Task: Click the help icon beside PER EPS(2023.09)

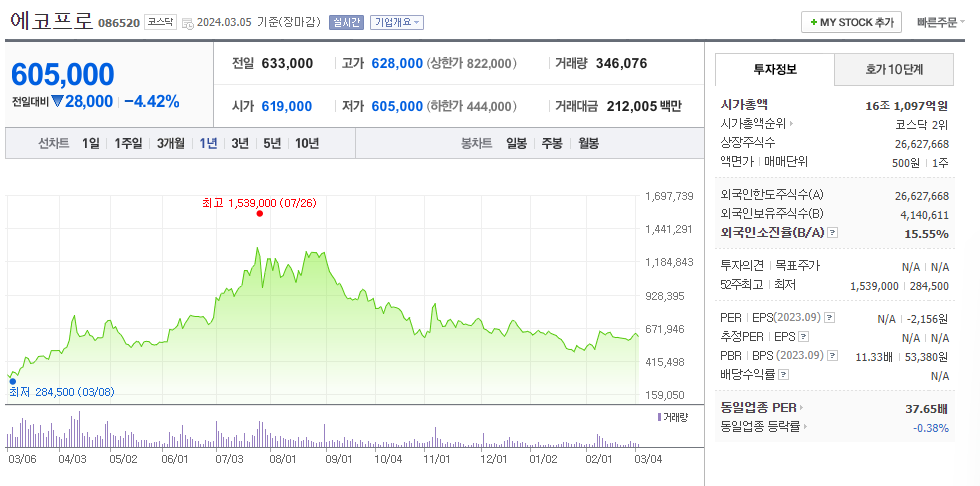Action: coord(829,318)
